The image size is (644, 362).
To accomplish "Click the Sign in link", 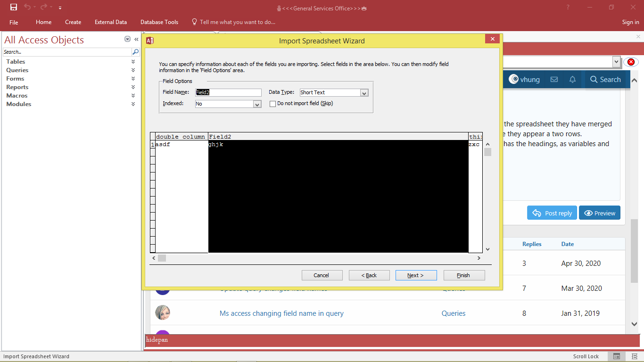I will click(x=630, y=22).
